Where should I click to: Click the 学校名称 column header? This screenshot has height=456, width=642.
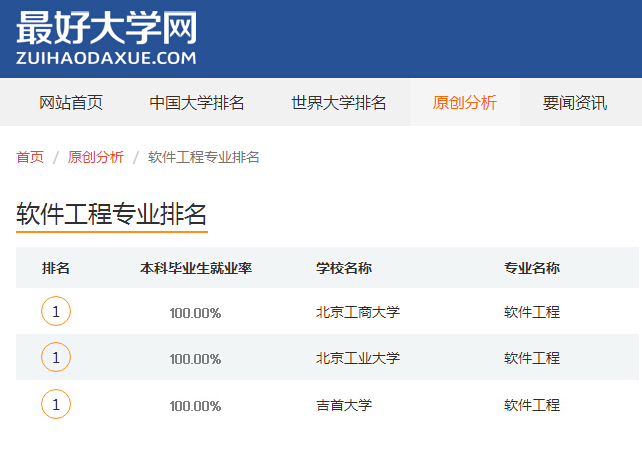click(x=344, y=268)
